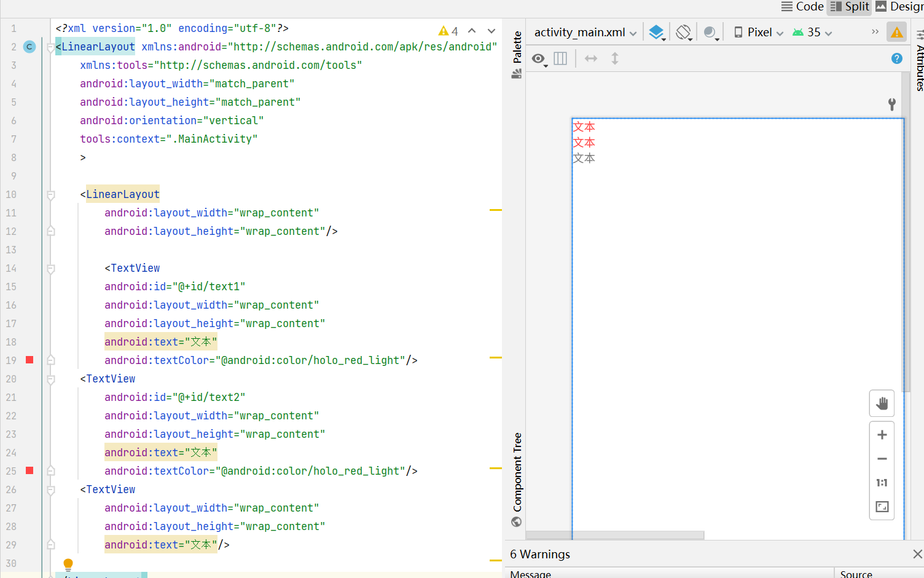The width and height of the screenshot is (924, 578).
Task: Click the 4 warnings indicator in editor
Action: point(448,31)
